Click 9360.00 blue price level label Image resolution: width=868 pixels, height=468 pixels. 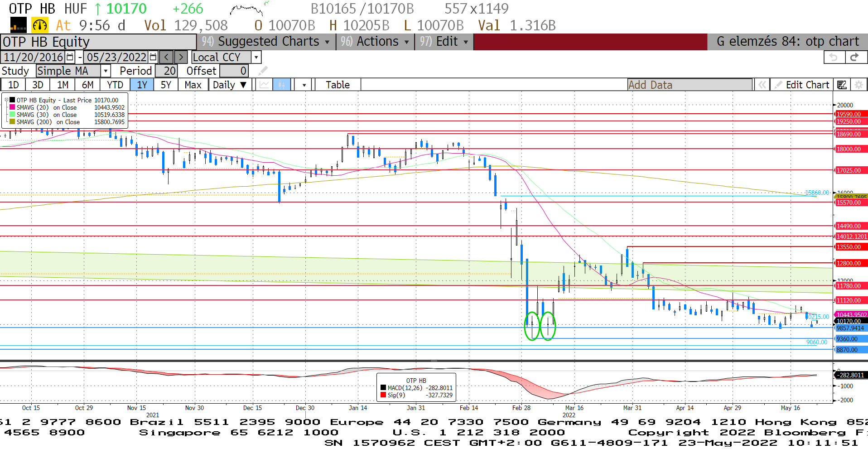click(851, 339)
